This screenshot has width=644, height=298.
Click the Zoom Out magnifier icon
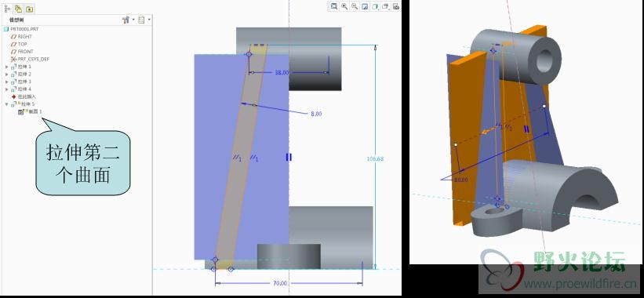(x=355, y=6)
